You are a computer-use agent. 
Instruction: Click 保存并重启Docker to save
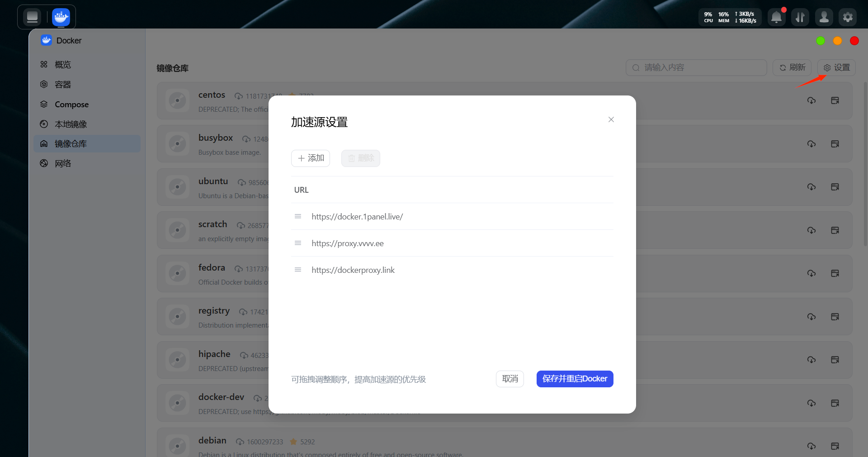575,379
